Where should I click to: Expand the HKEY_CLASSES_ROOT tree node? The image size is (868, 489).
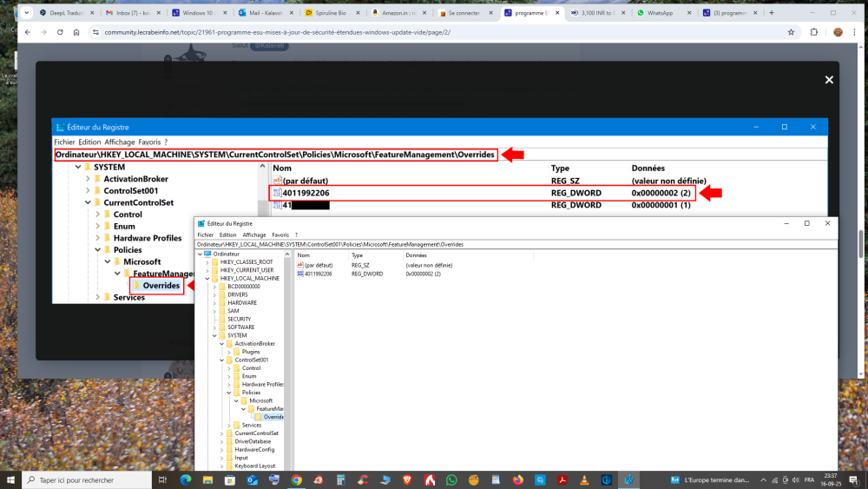pyautogui.click(x=207, y=261)
